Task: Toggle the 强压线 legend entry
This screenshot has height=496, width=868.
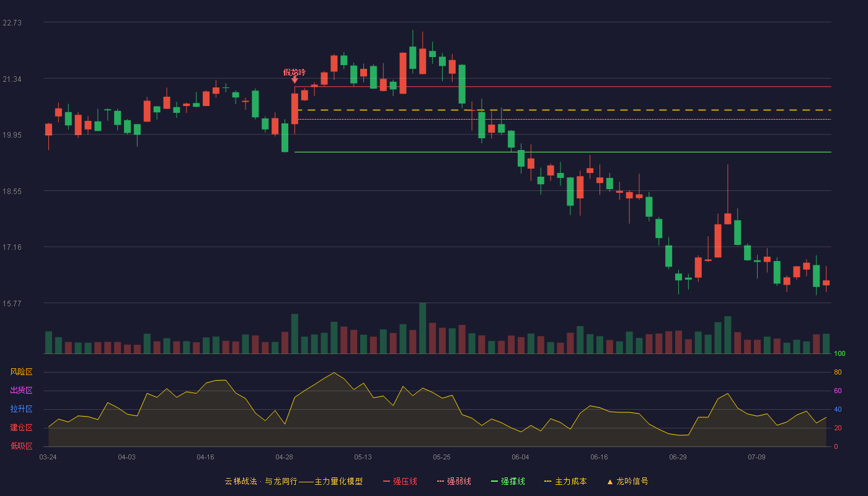Action: pos(400,481)
